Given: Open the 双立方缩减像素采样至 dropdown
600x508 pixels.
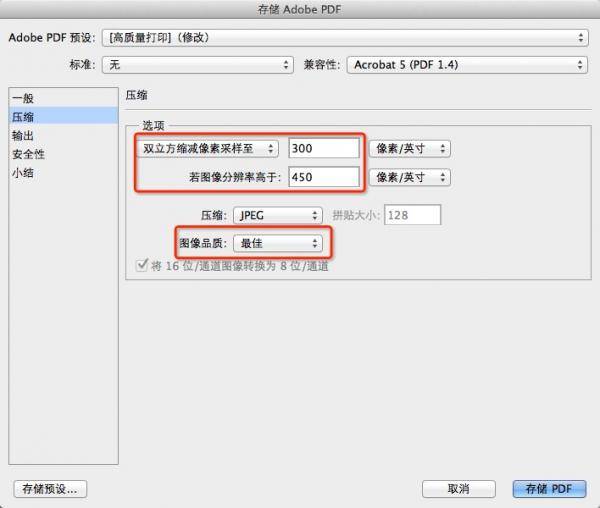Looking at the screenshot, I should pos(208,148).
